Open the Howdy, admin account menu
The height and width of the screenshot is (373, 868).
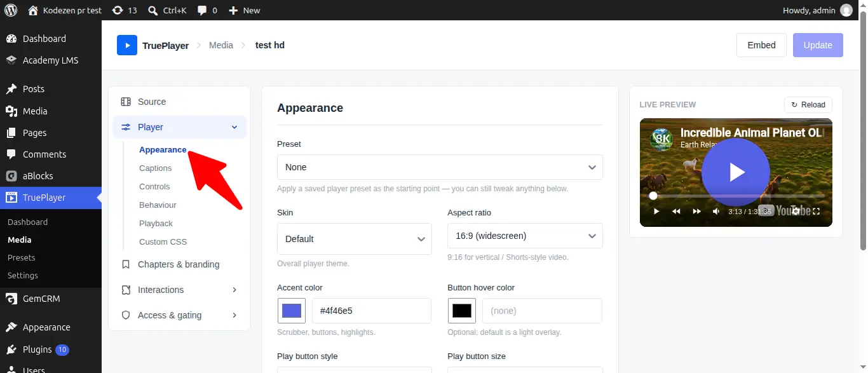coord(818,10)
